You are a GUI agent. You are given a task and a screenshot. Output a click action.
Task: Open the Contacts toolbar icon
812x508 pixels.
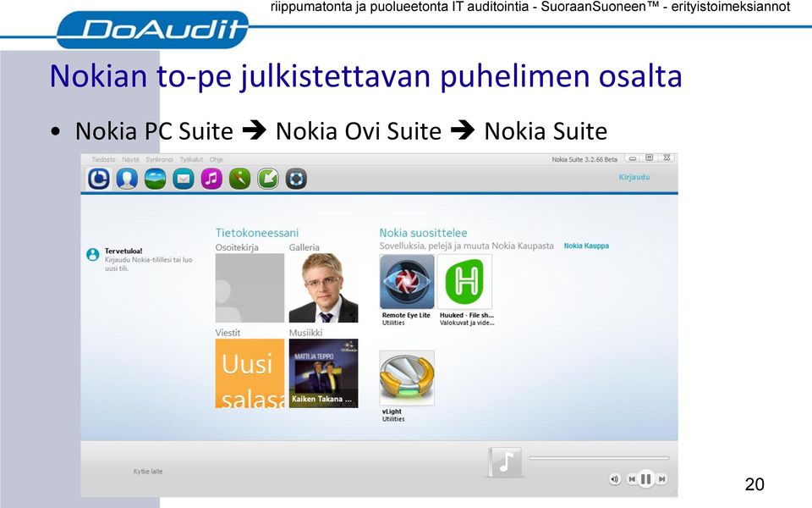pyautogui.click(x=127, y=179)
